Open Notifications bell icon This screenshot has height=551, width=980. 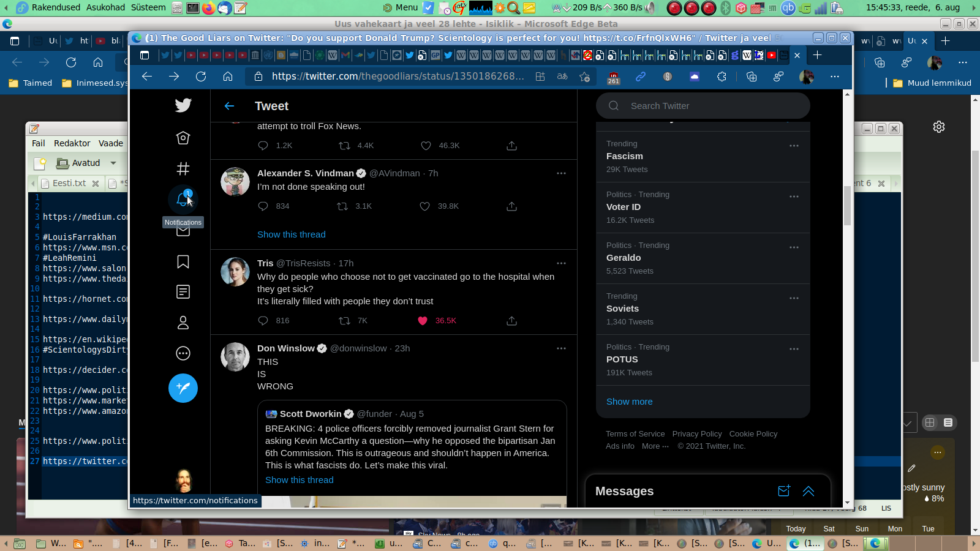[x=183, y=199]
